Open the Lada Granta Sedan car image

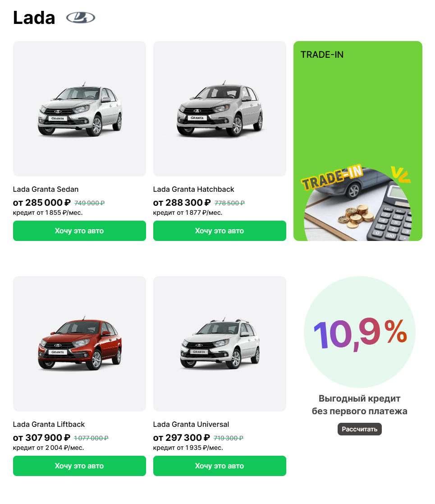[79, 109]
